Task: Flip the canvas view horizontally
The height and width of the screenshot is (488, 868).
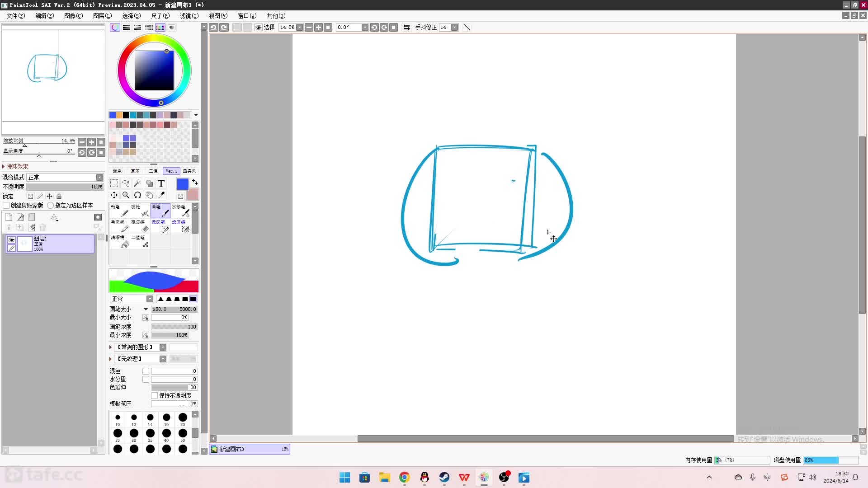Action: [406, 27]
